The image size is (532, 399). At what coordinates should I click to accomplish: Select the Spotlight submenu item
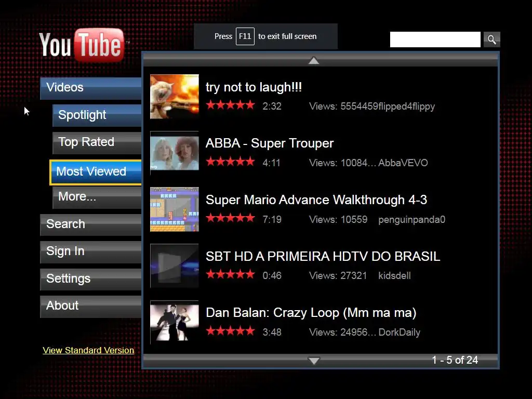tap(97, 115)
